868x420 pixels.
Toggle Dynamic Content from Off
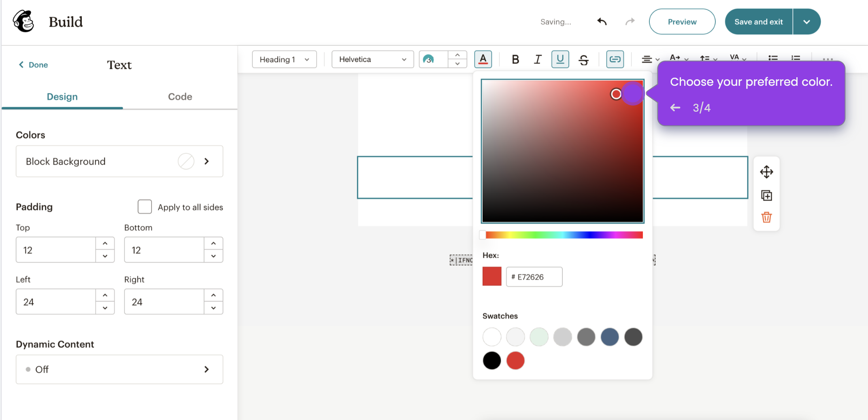(x=119, y=369)
